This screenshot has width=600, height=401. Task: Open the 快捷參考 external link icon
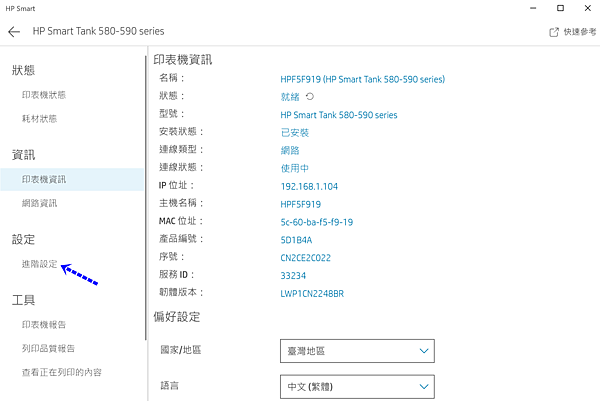[x=554, y=32]
